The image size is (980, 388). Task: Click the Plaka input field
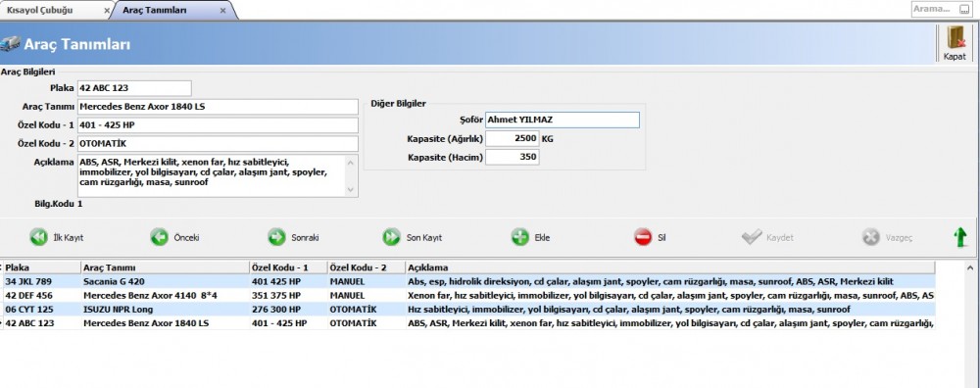134,88
